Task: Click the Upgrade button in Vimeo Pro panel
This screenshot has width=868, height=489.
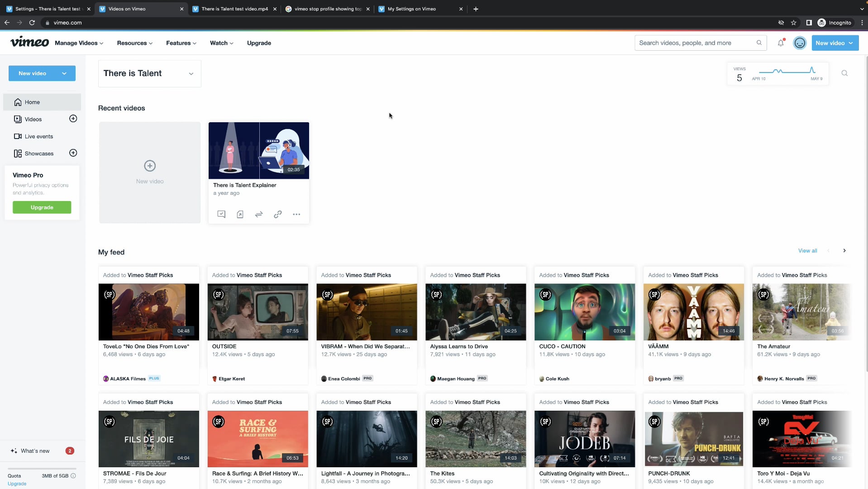Action: point(42,207)
